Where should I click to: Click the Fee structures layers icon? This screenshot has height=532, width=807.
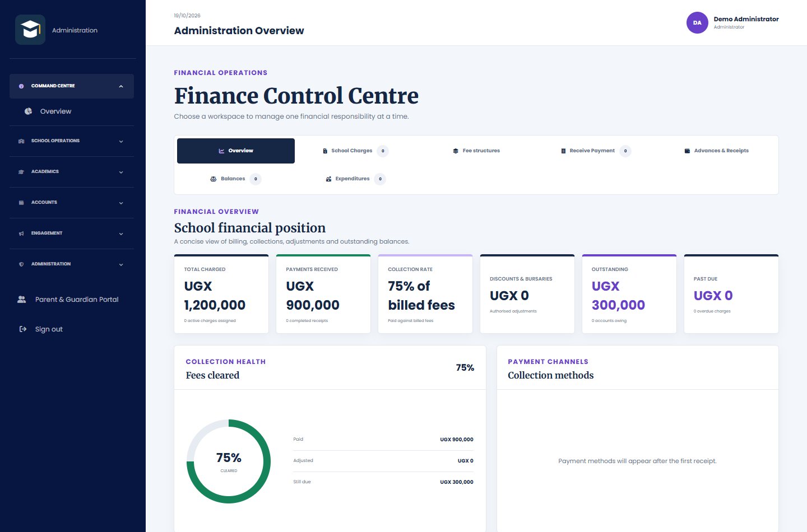[x=456, y=151]
